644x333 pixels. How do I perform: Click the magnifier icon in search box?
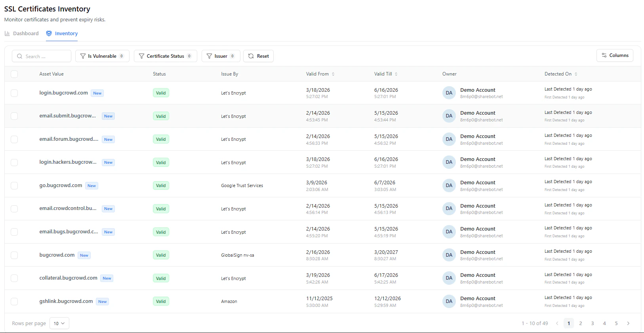click(19, 56)
